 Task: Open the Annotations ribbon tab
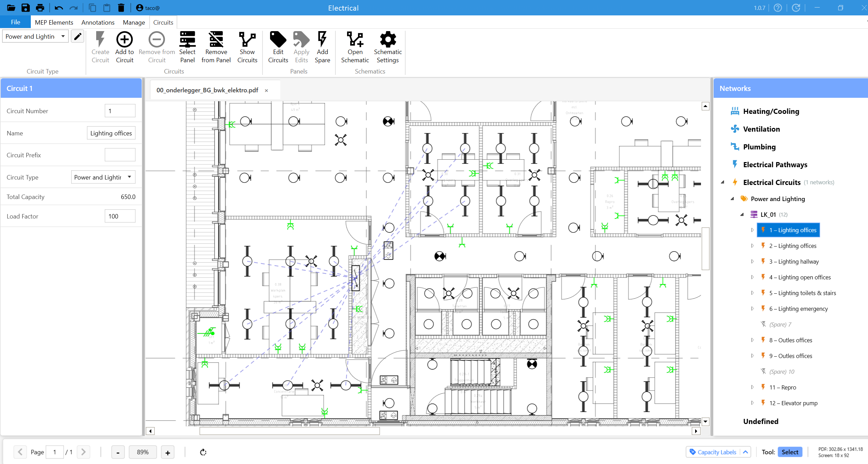(x=98, y=22)
